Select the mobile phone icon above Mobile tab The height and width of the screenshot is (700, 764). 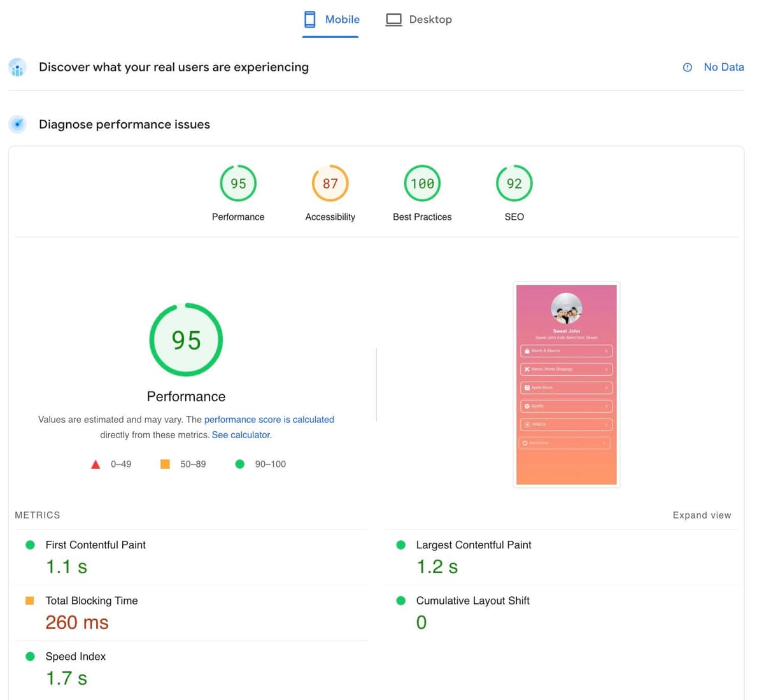[x=310, y=19]
